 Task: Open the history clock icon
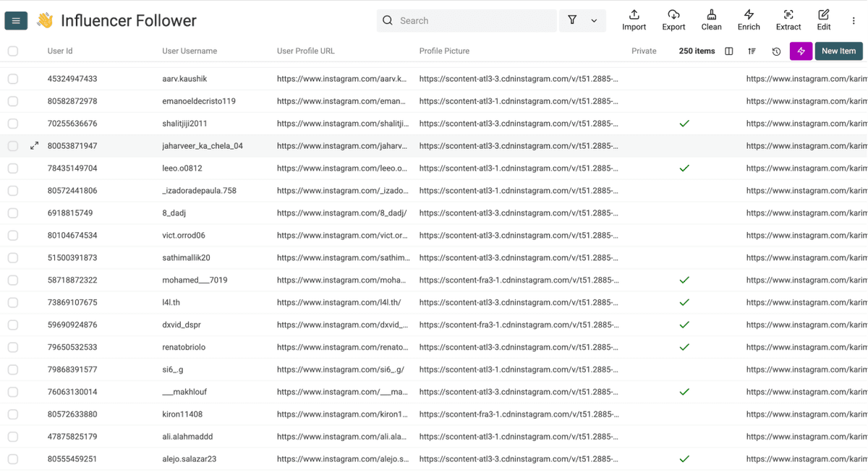pos(776,51)
